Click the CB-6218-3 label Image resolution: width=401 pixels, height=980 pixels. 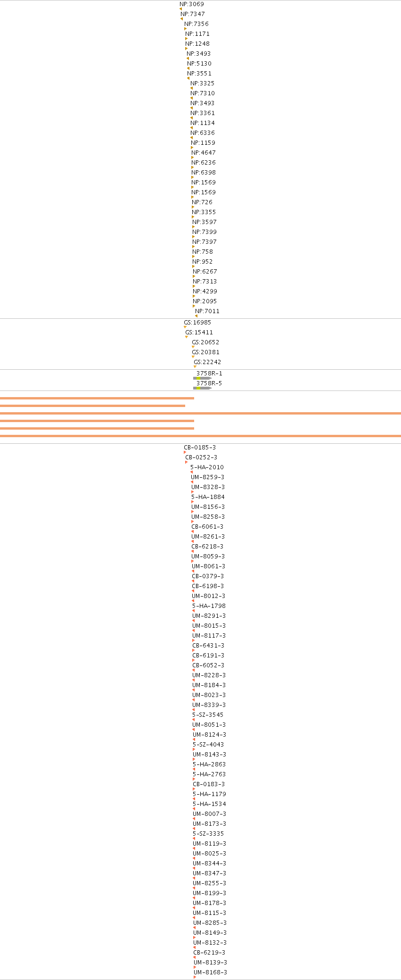pos(207,547)
